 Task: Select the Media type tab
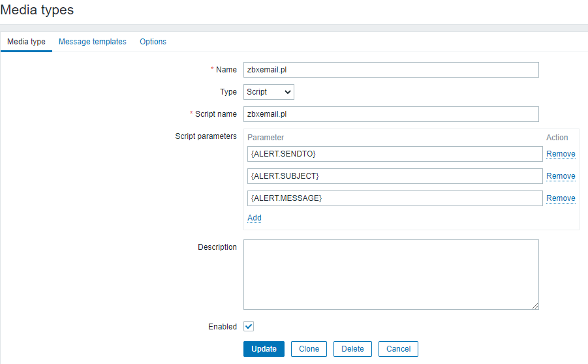coord(26,42)
